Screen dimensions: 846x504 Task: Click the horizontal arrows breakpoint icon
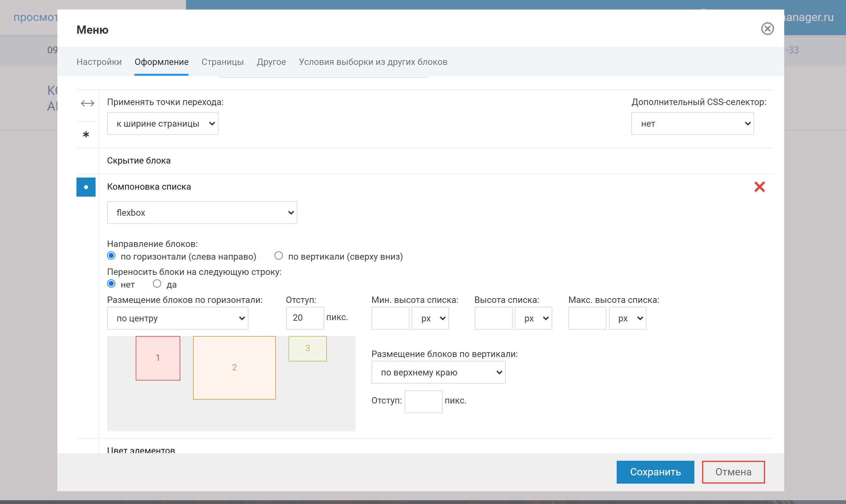(87, 103)
